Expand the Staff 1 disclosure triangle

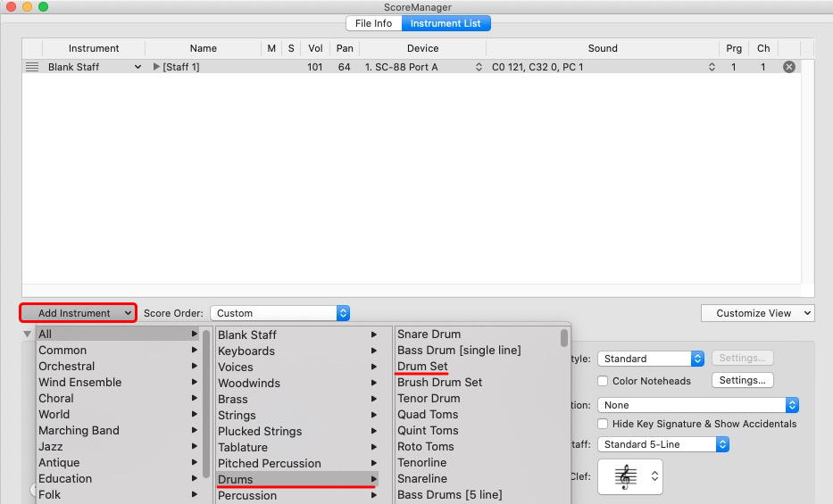[x=157, y=67]
